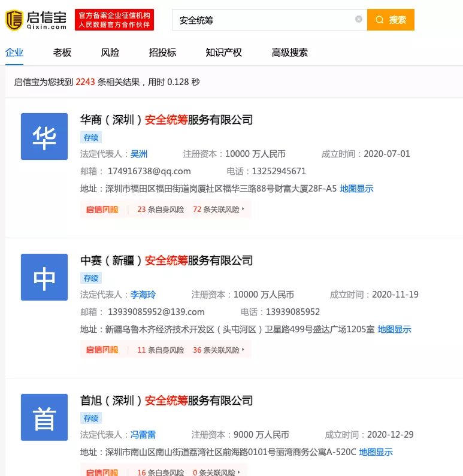Open 华商（深圳）安全统筹服务有限公司 company page
Screen dimensions: 463x476
click(x=167, y=120)
